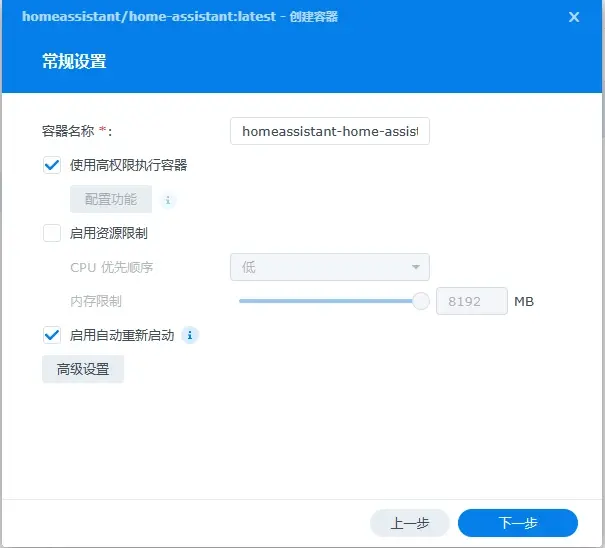This screenshot has height=548, width=605.
Task: Click the 常规设置 heading text
Action: (x=74, y=61)
